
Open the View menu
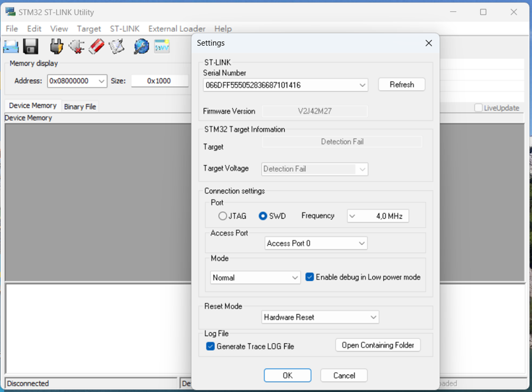pos(59,29)
